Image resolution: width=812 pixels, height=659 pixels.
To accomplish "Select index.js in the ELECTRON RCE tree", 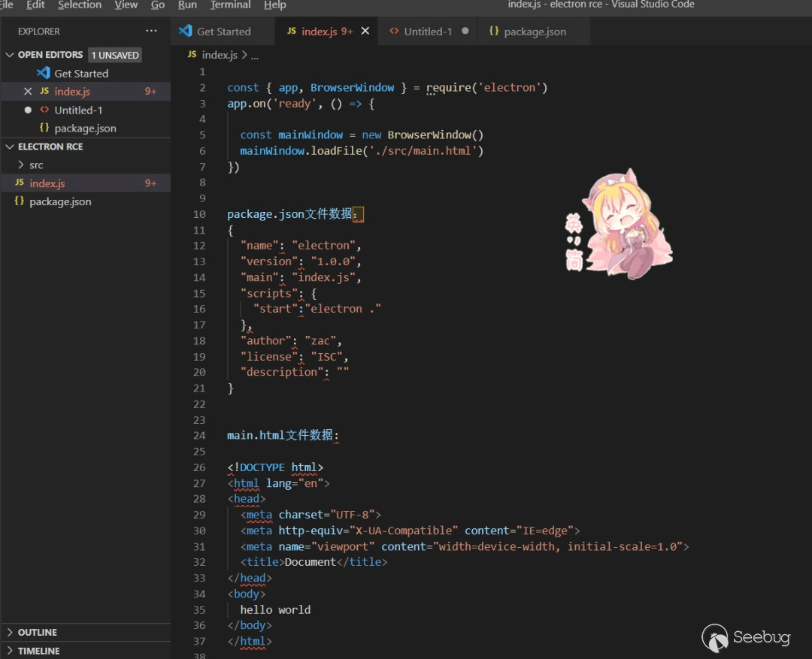I will point(47,183).
